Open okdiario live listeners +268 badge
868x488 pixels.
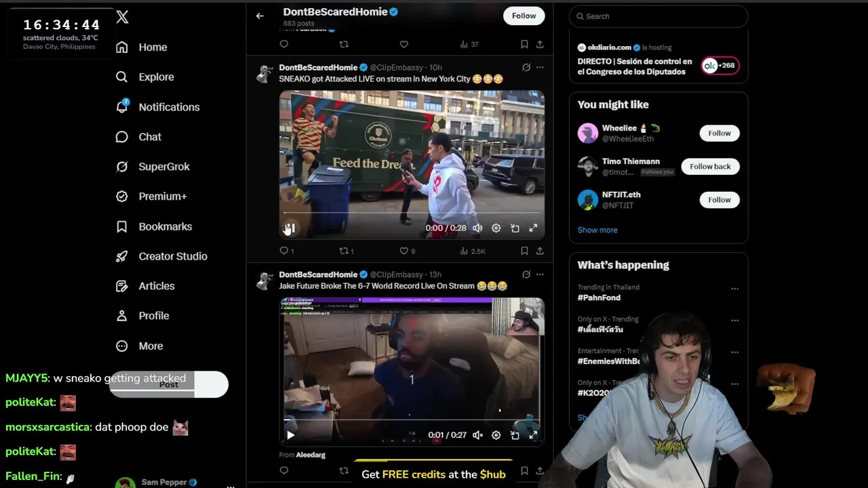pos(720,66)
